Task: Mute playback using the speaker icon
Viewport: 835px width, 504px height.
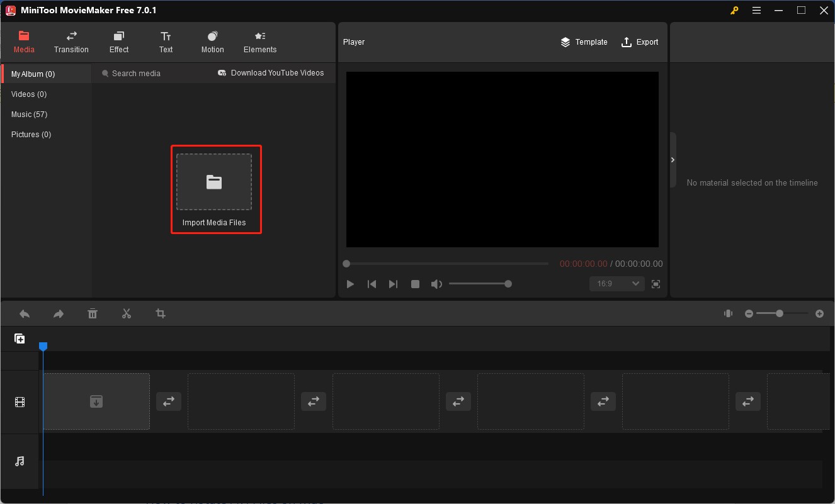Action: pos(436,284)
